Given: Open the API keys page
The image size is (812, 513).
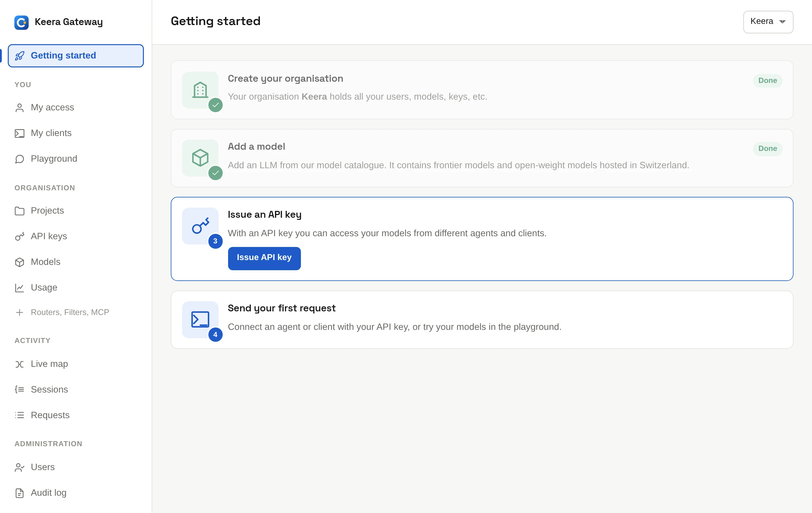Looking at the screenshot, I should (x=76, y=237).
